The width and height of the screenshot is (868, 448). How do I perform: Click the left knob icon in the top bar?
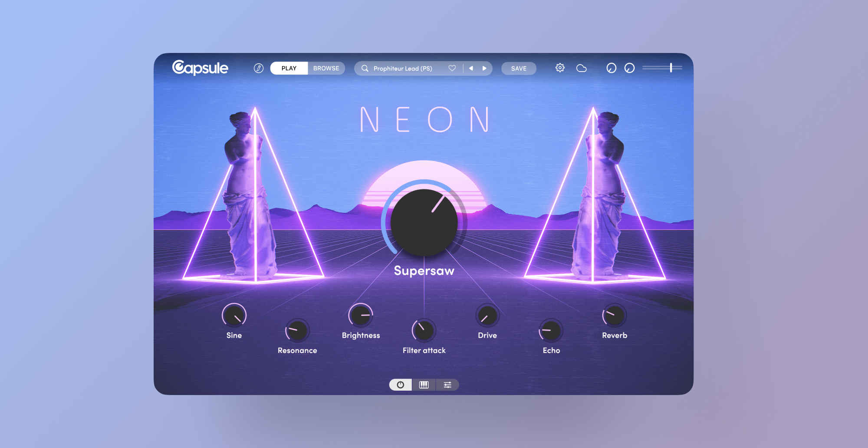[611, 68]
